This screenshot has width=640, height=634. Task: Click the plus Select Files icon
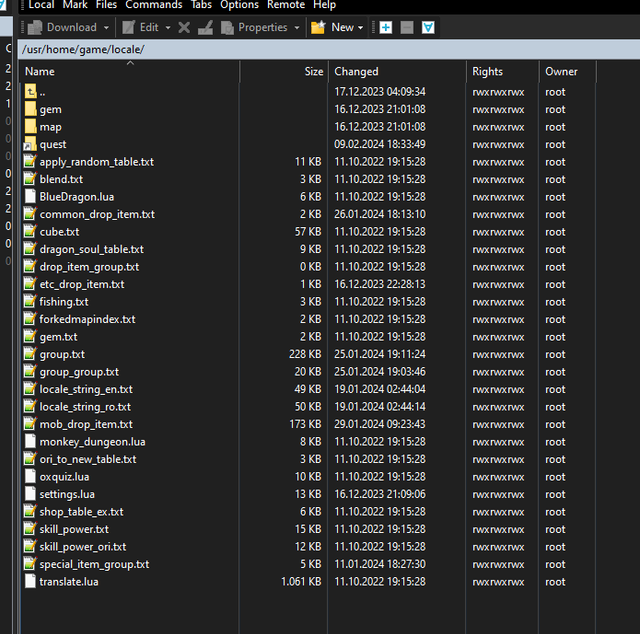(x=386, y=28)
